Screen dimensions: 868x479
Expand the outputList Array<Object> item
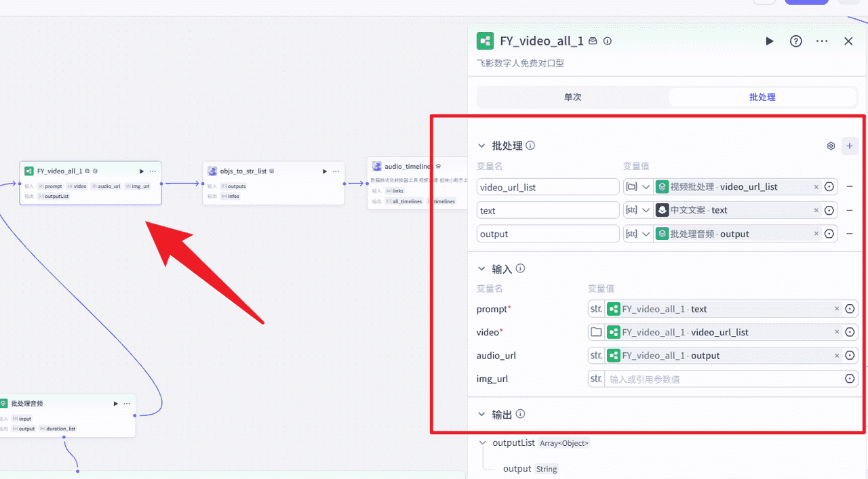point(481,442)
